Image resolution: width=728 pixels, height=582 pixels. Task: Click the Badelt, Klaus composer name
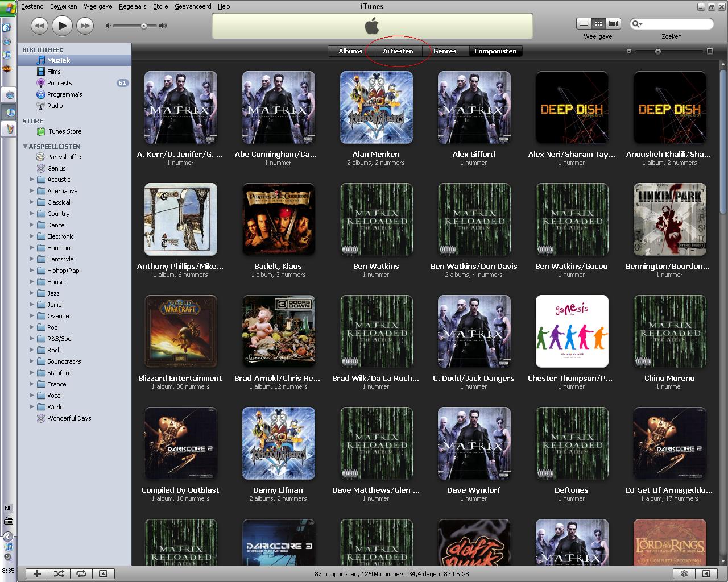point(278,266)
